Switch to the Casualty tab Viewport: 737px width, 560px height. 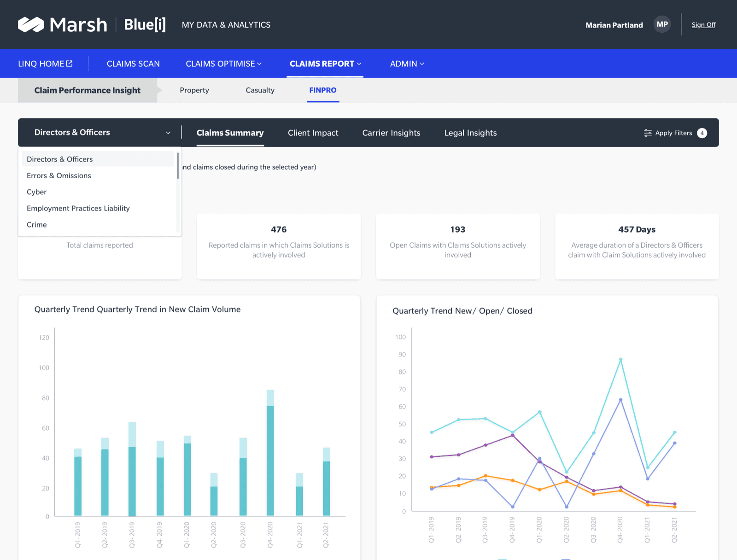[x=260, y=90]
